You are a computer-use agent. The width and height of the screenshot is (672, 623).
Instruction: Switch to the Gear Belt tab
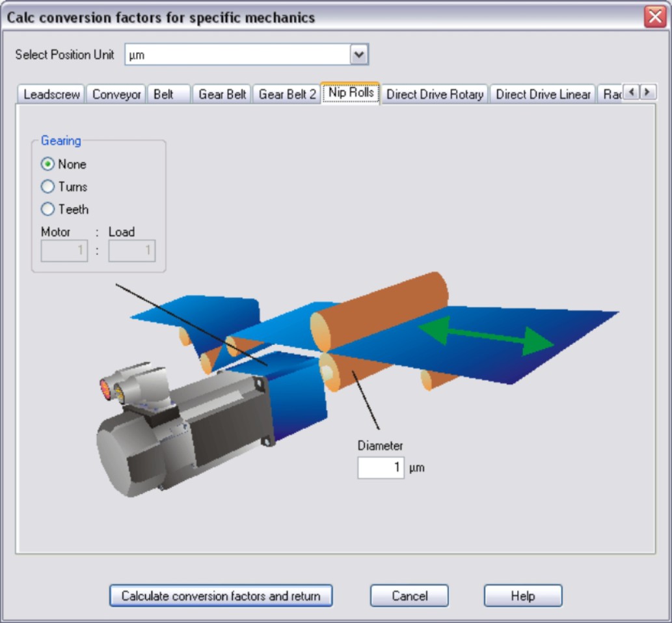[x=222, y=94]
